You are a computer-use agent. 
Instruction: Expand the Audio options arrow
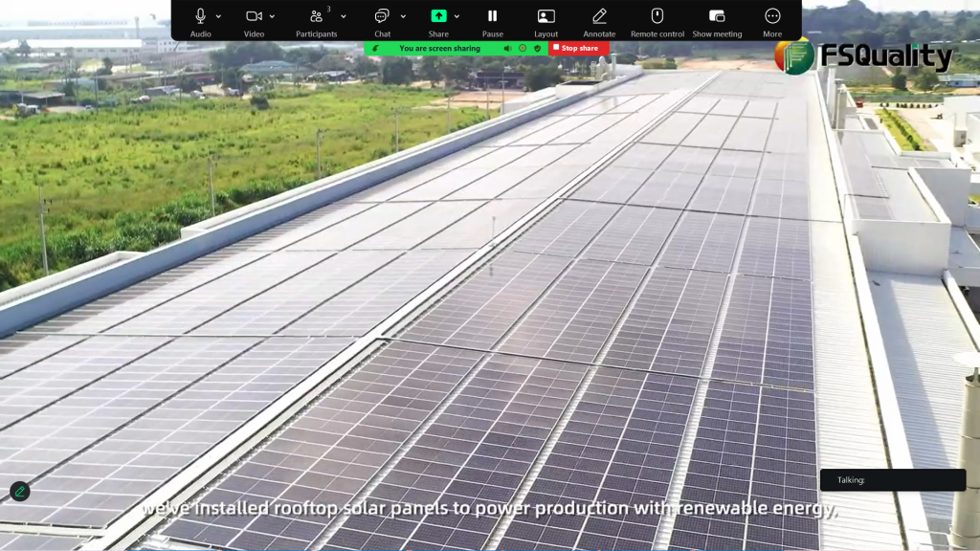218,16
